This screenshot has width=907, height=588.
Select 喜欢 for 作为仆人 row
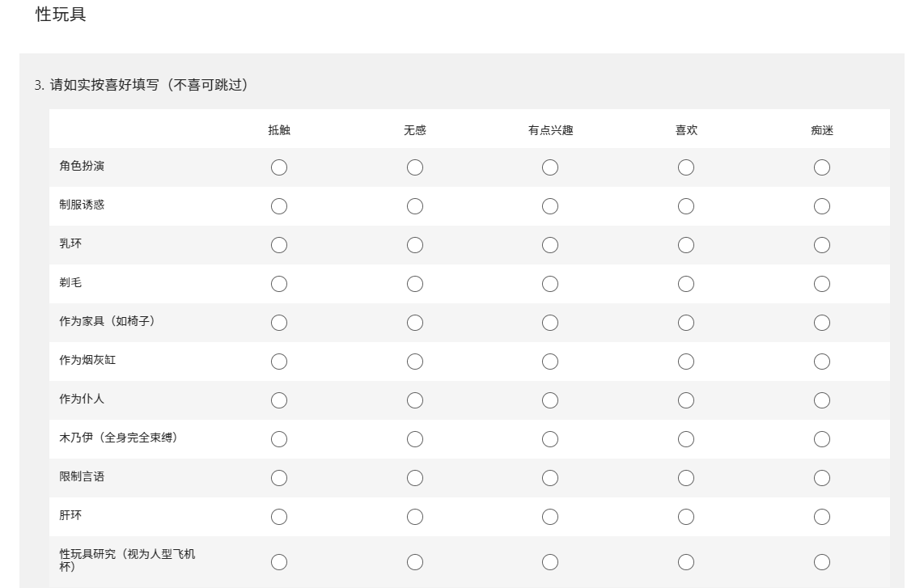(x=686, y=400)
